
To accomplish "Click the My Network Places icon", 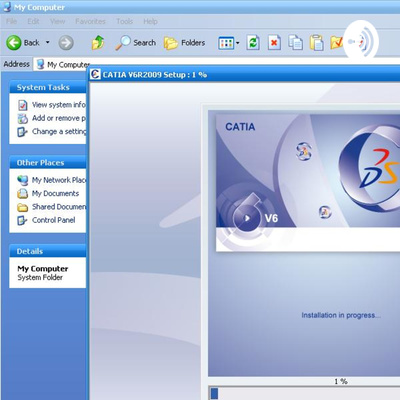I will 22,180.
